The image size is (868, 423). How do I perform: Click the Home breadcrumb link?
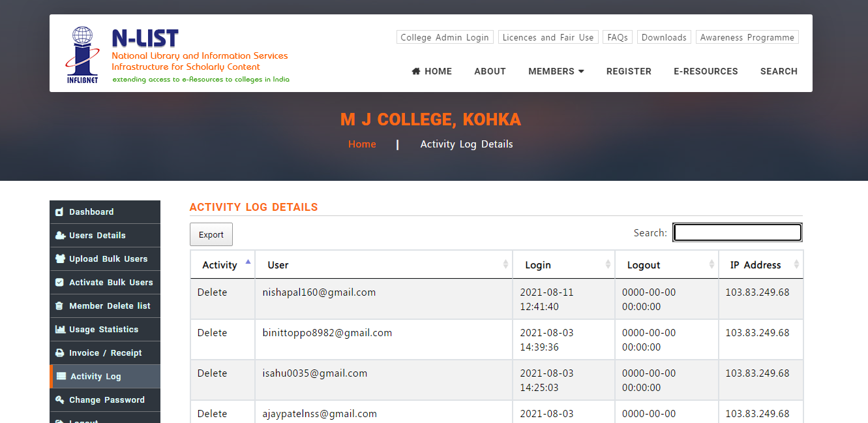362,144
